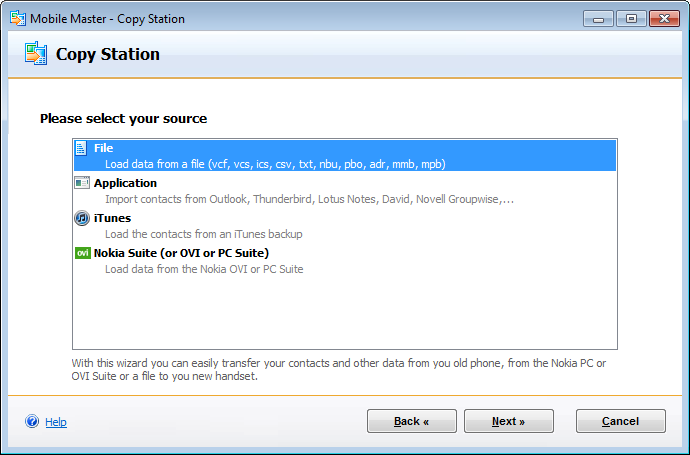
Task: Click the iTunes backup description text
Action: pyautogui.click(x=203, y=234)
